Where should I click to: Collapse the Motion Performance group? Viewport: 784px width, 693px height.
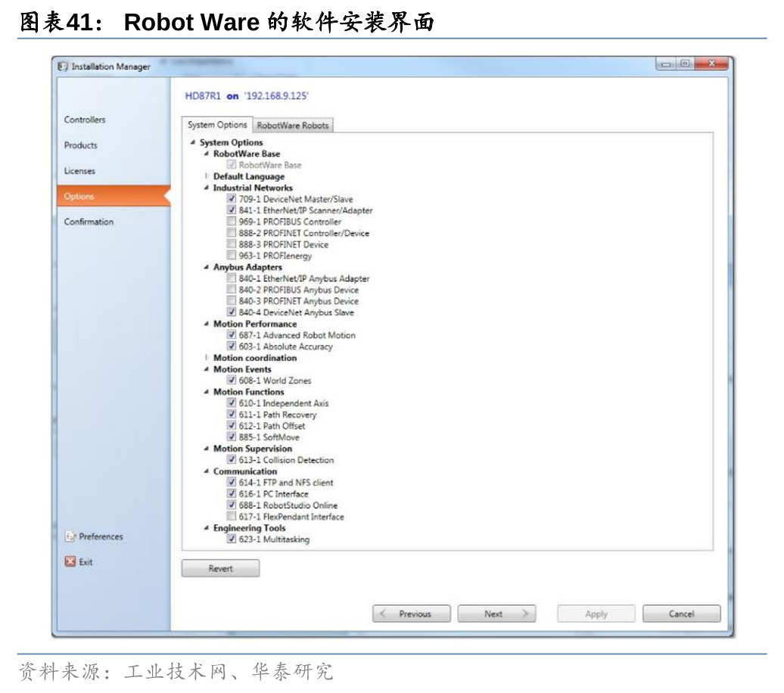(206, 324)
